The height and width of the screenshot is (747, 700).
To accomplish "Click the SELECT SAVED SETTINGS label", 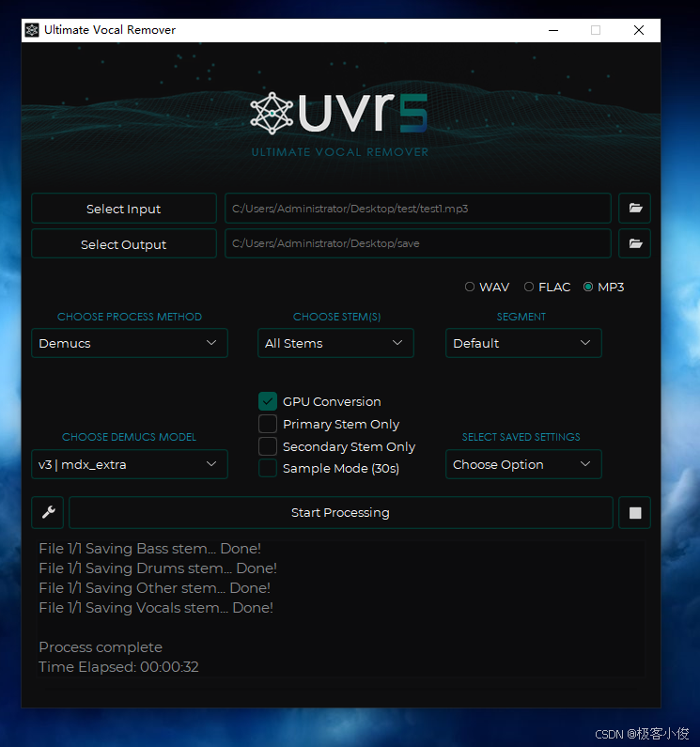I will [521, 437].
